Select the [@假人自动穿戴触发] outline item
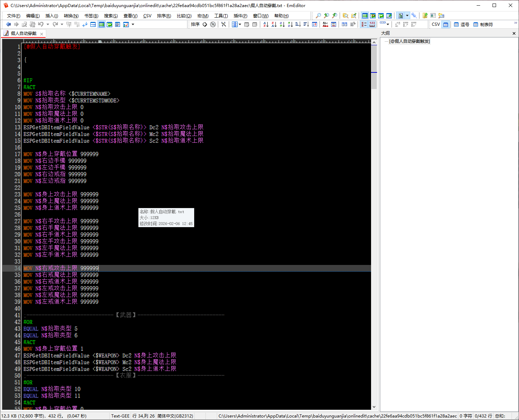Viewport: 519px width, 420px height. 409,41
